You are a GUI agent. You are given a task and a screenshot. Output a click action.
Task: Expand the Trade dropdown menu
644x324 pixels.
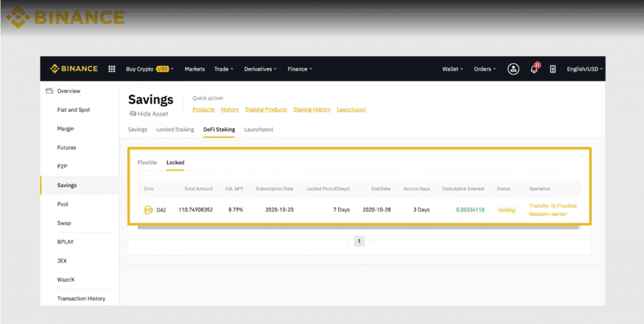pyautogui.click(x=224, y=69)
